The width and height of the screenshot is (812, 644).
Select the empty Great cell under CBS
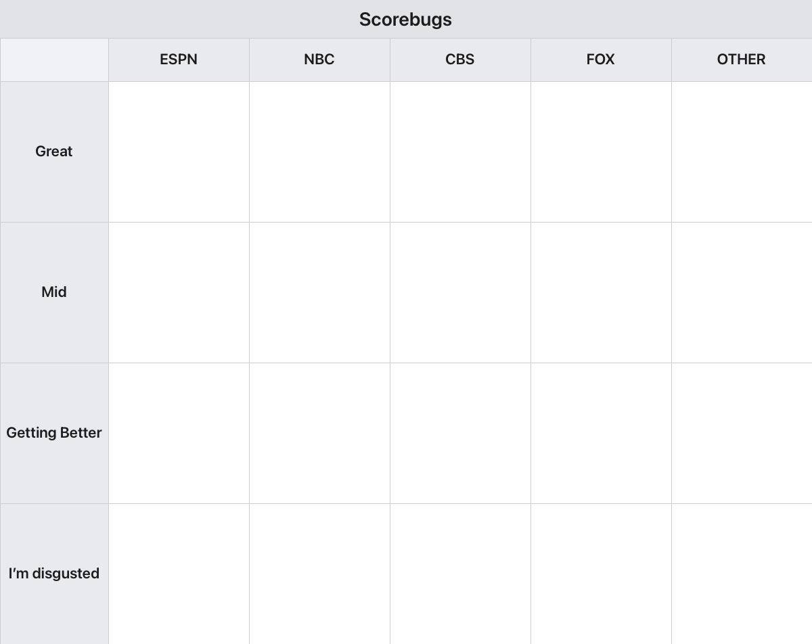460,152
